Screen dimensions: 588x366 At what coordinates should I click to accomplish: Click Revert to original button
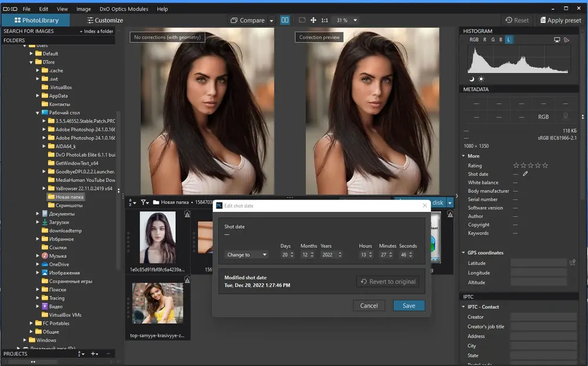388,281
